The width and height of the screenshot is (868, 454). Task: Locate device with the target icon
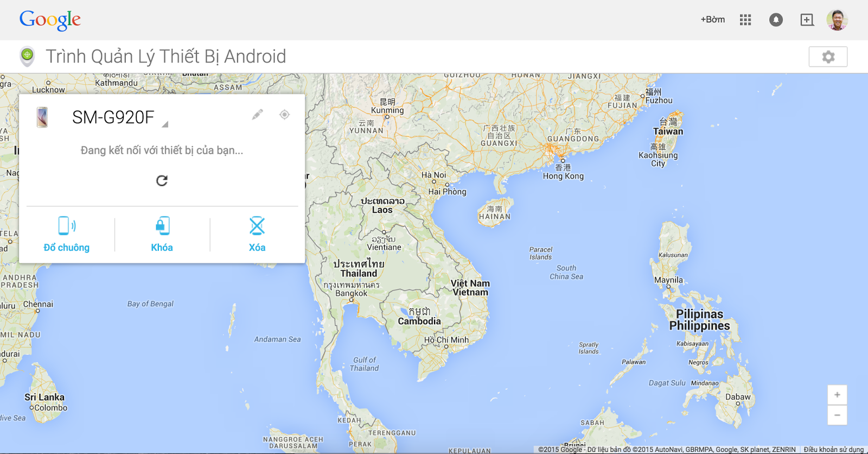tap(284, 115)
